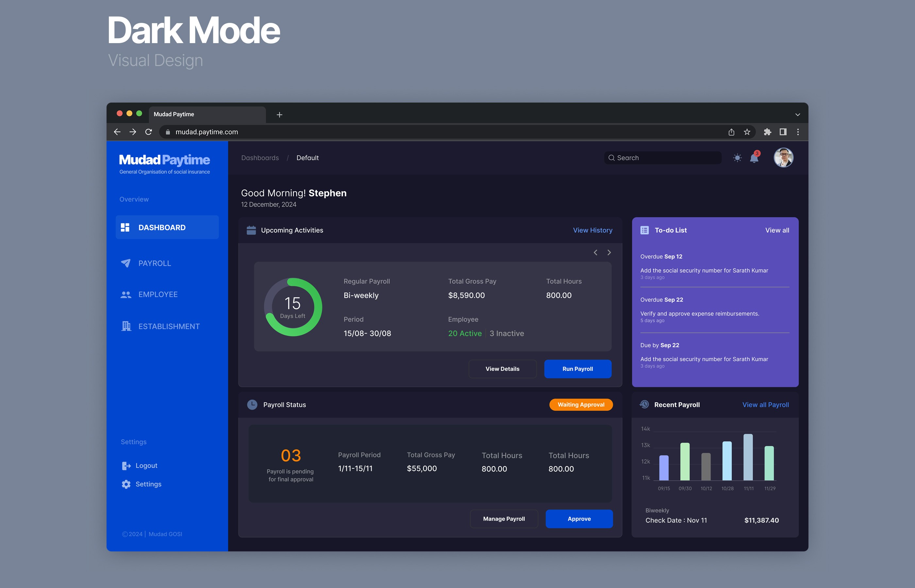Click the Logout icon in the sidebar
The height and width of the screenshot is (588, 915).
click(126, 466)
